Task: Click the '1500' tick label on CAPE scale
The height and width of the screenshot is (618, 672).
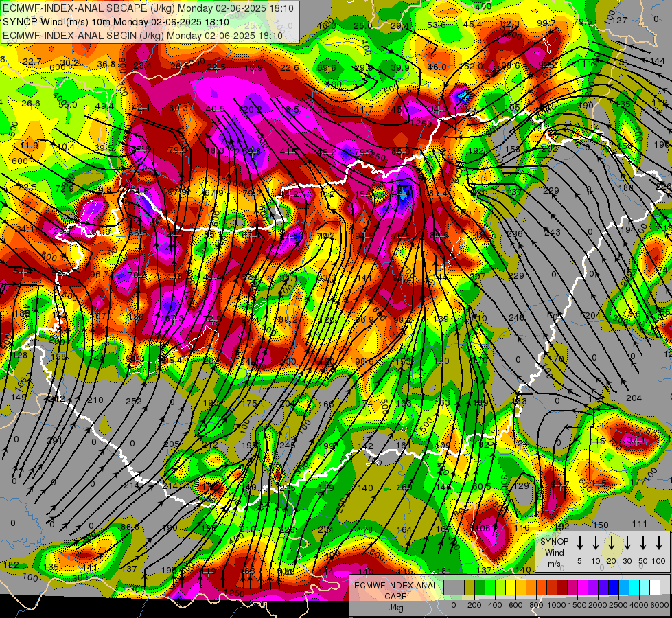Action: point(577,605)
